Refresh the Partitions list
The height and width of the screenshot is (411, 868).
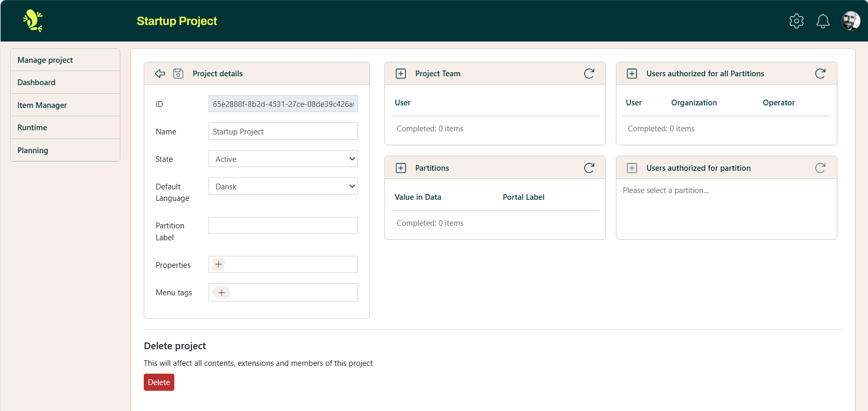589,168
